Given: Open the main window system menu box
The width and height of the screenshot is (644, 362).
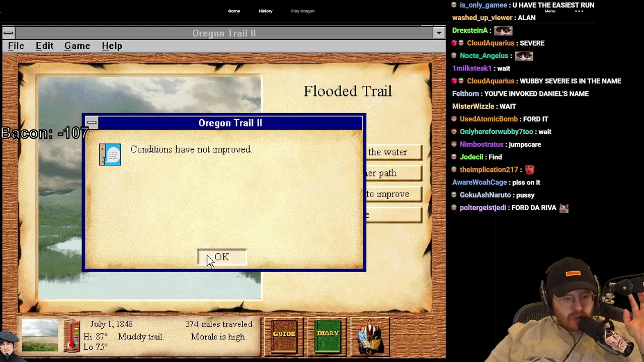Looking at the screenshot, I should point(8,33).
